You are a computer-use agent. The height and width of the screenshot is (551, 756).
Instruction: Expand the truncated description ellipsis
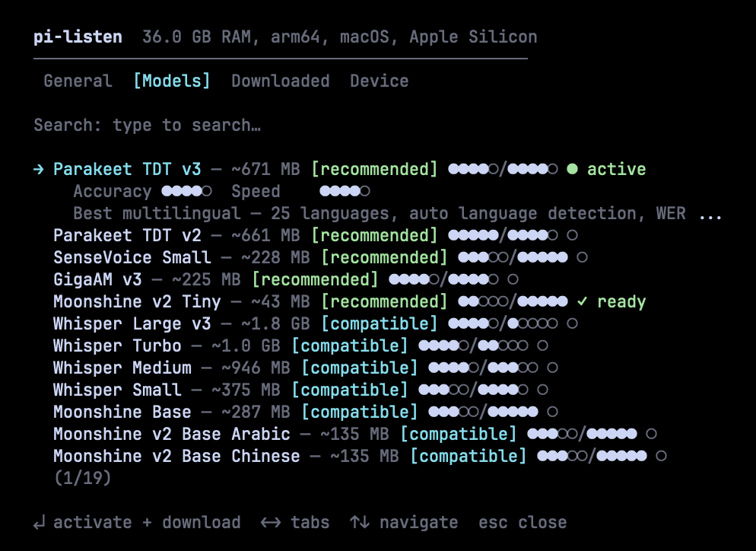coord(710,215)
